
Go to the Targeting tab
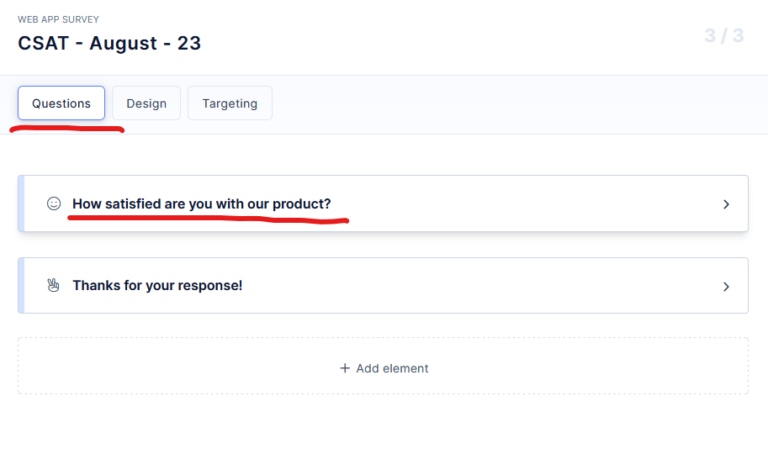tap(230, 103)
